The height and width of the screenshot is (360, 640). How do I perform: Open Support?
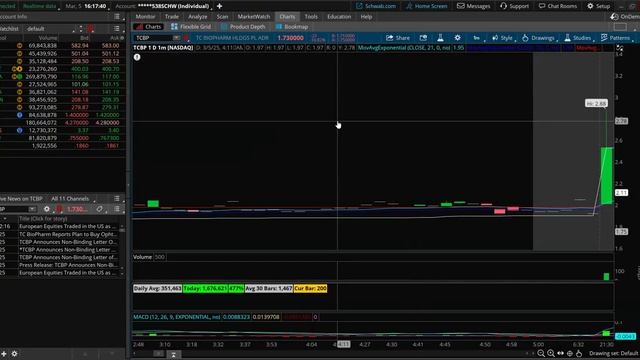tap(514, 6)
